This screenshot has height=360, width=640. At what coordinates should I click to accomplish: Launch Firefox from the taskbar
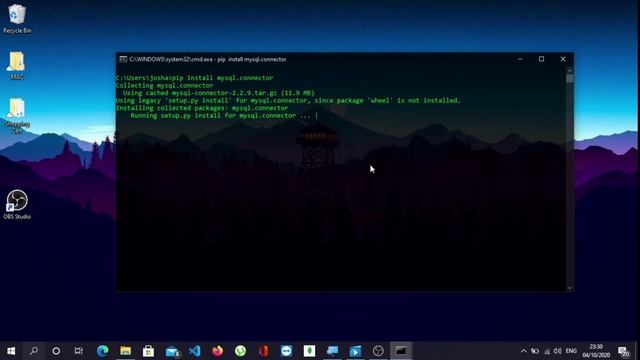tap(218, 351)
